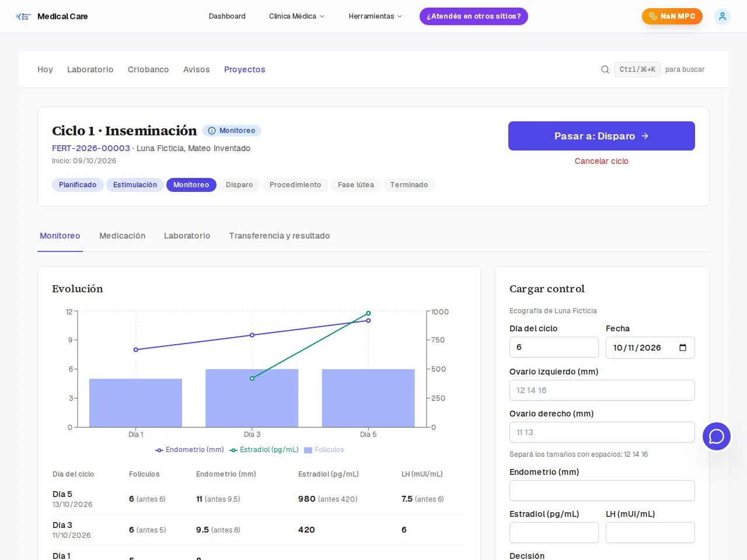The image size is (747, 560).
Task: Click '¿Atendés en otros sitios?' button
Action: point(474,16)
